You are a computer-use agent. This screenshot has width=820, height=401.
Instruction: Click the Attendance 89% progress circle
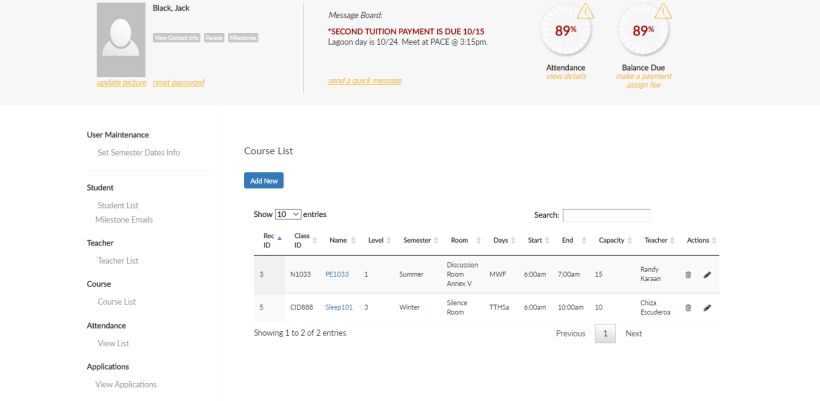point(566,31)
